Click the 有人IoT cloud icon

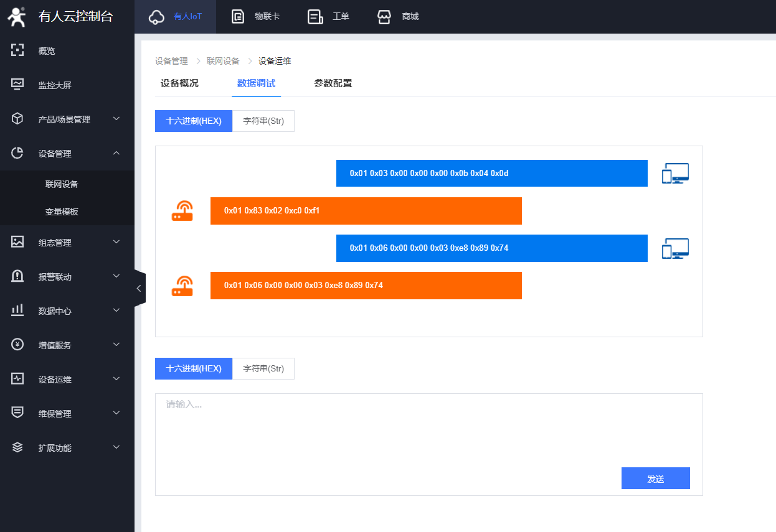point(157,17)
